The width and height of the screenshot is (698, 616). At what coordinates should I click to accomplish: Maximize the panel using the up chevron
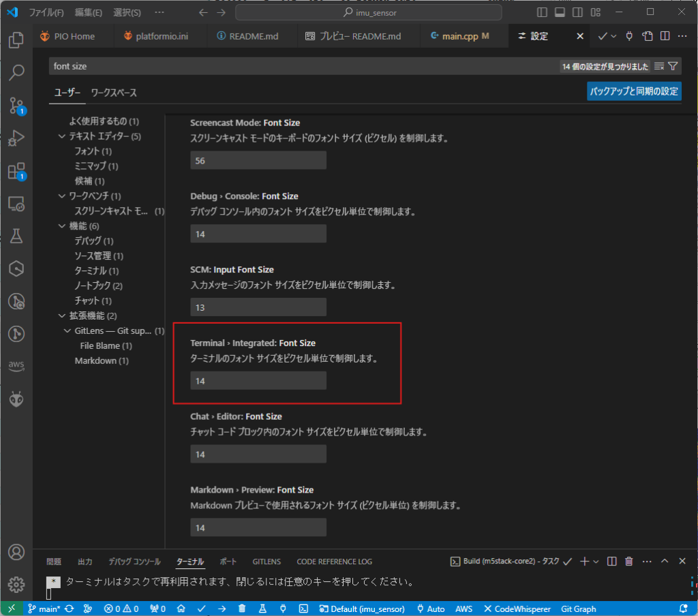click(665, 561)
